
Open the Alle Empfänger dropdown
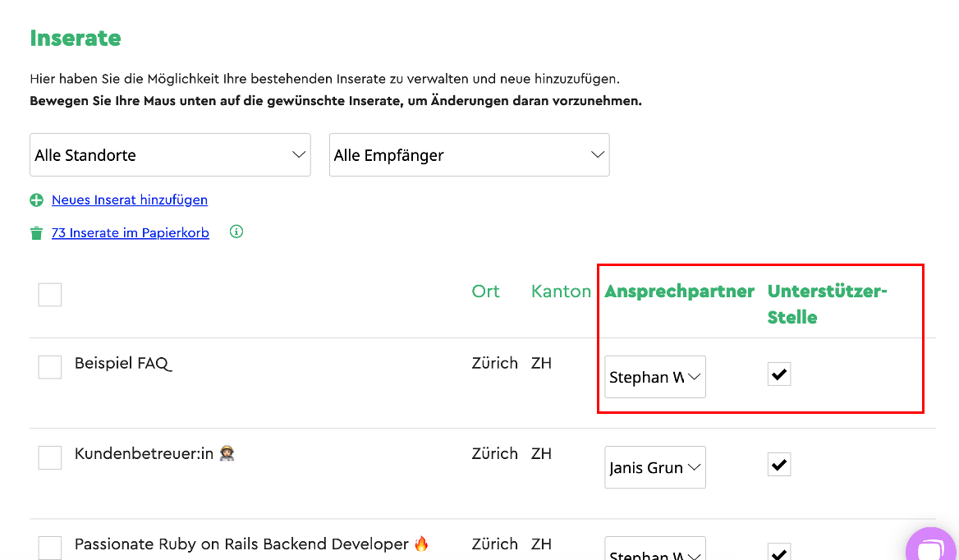[469, 154]
